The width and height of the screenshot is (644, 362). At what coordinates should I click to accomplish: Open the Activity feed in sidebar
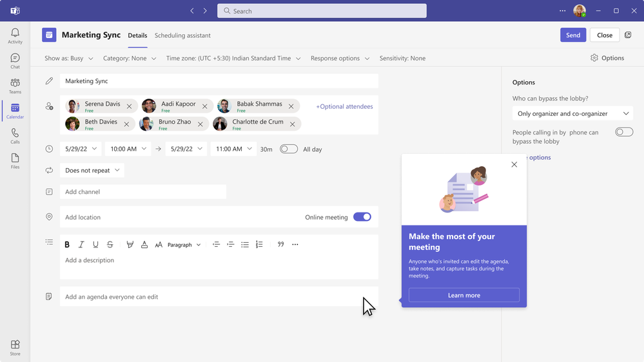point(15,35)
